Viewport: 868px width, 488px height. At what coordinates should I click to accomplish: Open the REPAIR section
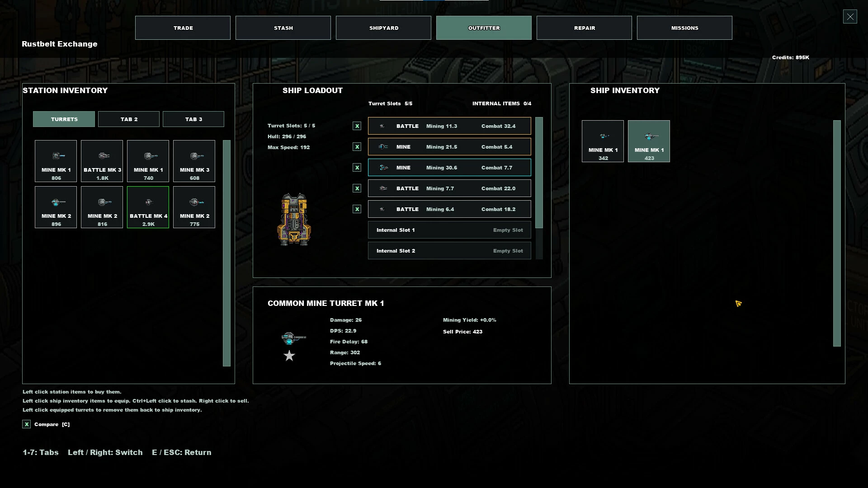584,28
